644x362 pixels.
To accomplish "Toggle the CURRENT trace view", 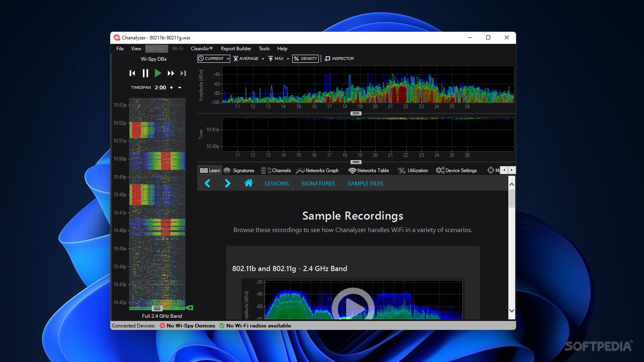I will pyautogui.click(x=211, y=59).
